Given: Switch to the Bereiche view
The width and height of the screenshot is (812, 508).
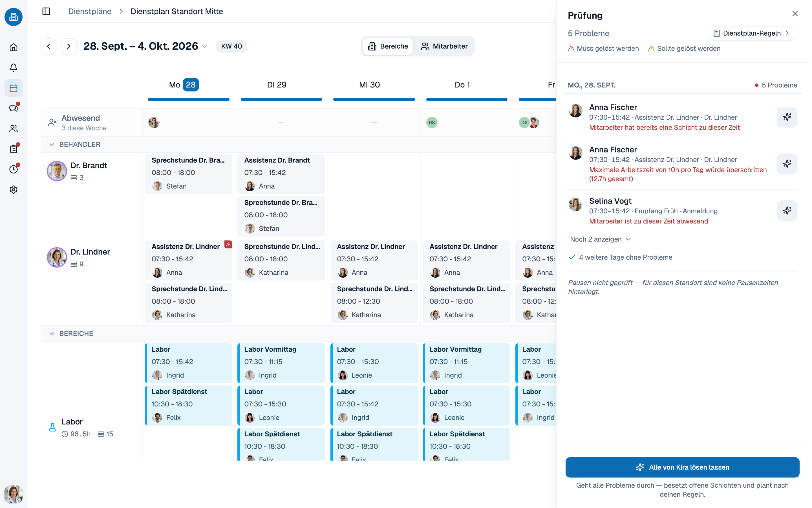Looking at the screenshot, I should (388, 46).
